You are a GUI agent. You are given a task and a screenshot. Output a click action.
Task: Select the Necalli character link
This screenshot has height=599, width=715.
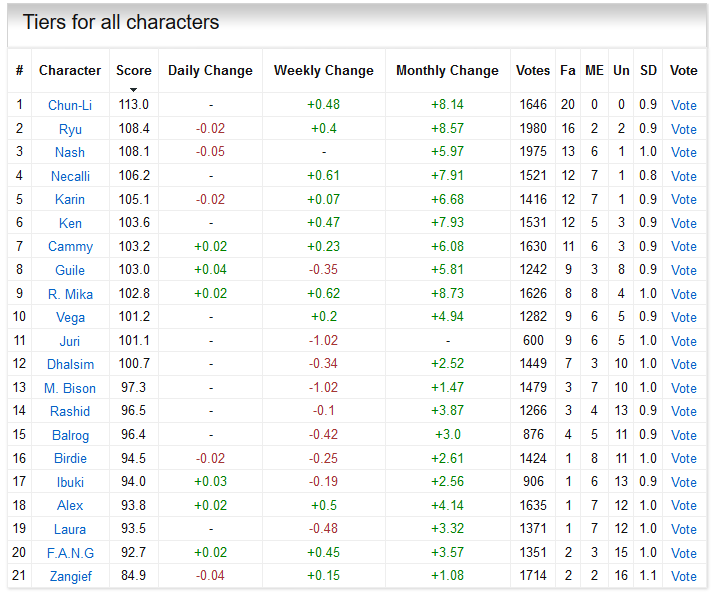click(70, 176)
